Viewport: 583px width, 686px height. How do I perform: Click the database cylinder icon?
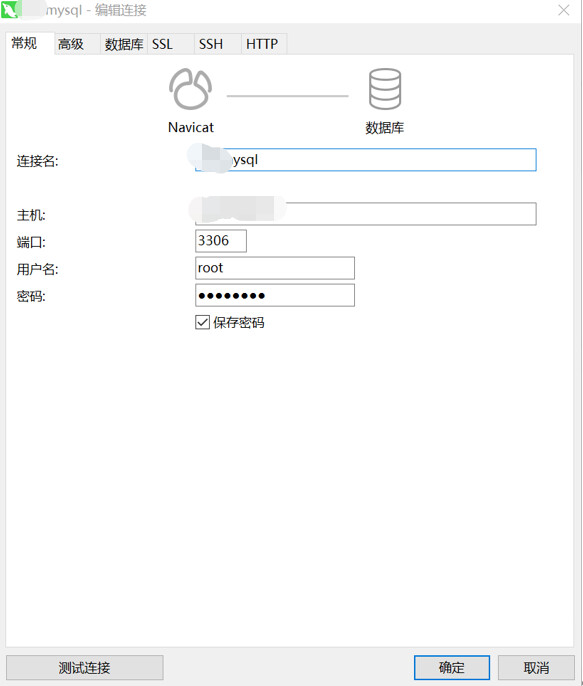point(384,89)
